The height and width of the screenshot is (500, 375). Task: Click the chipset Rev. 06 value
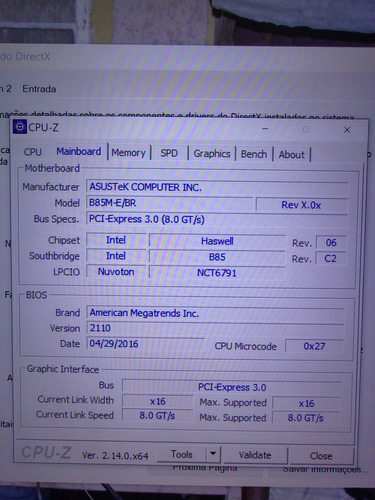pos(331,242)
